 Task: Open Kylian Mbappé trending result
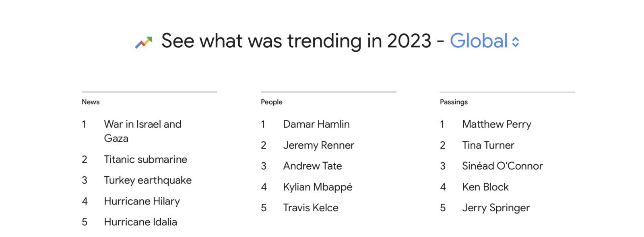[x=318, y=187]
